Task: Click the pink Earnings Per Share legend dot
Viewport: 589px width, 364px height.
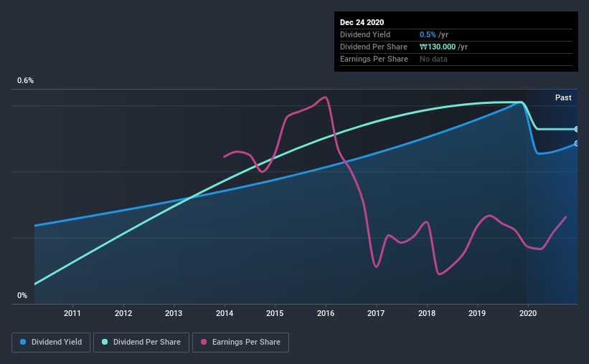Action: pos(204,342)
